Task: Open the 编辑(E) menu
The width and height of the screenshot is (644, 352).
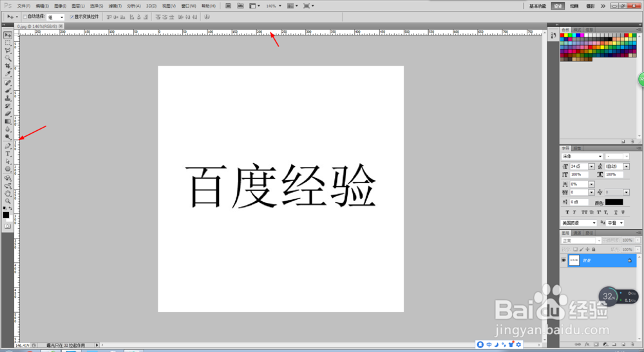Action: pyautogui.click(x=43, y=6)
